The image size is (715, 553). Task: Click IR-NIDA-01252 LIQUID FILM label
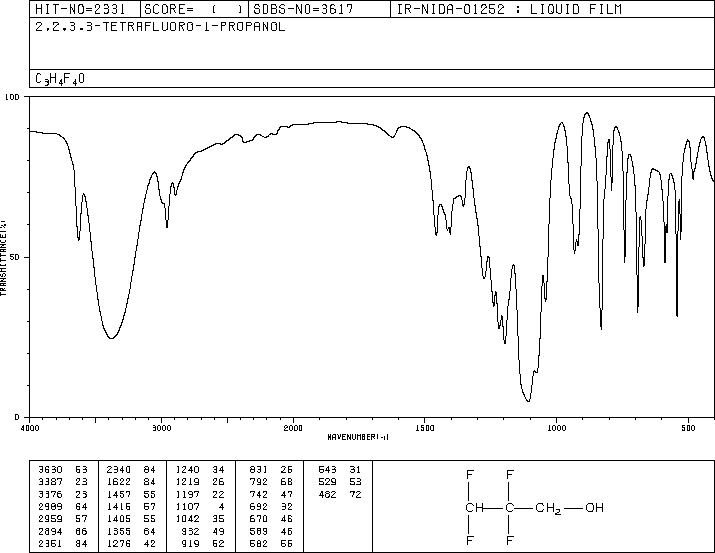[x=509, y=9]
